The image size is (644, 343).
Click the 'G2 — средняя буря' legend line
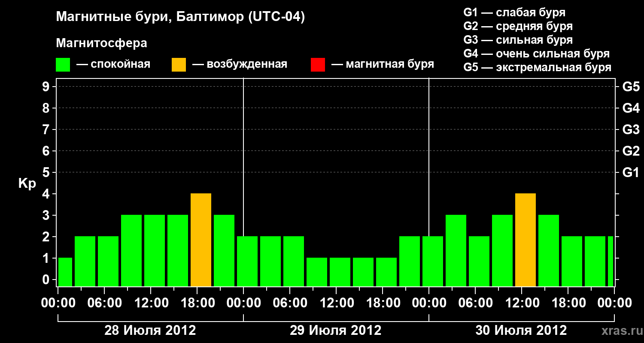pyautogui.click(x=518, y=26)
